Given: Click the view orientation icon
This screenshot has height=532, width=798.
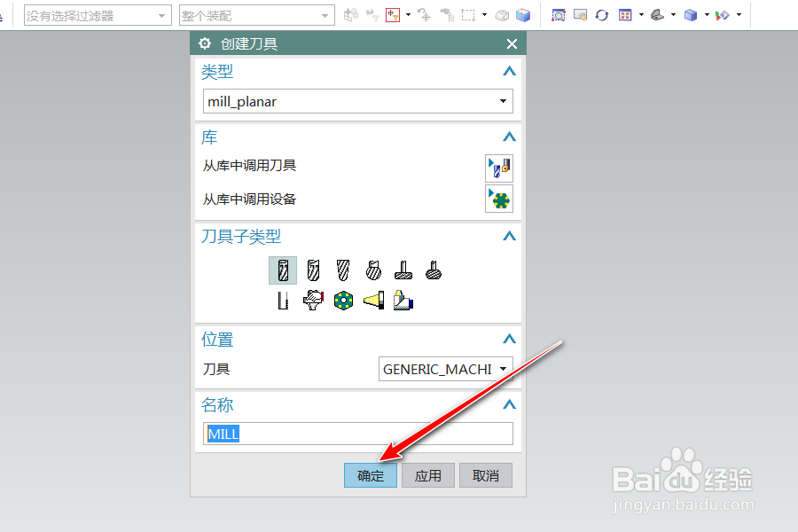Looking at the screenshot, I should tap(658, 15).
